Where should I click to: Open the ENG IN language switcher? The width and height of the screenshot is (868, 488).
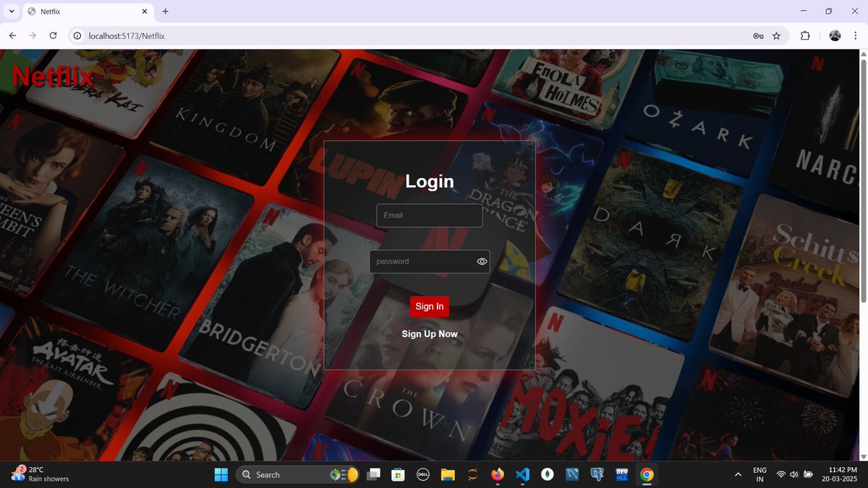(759, 474)
